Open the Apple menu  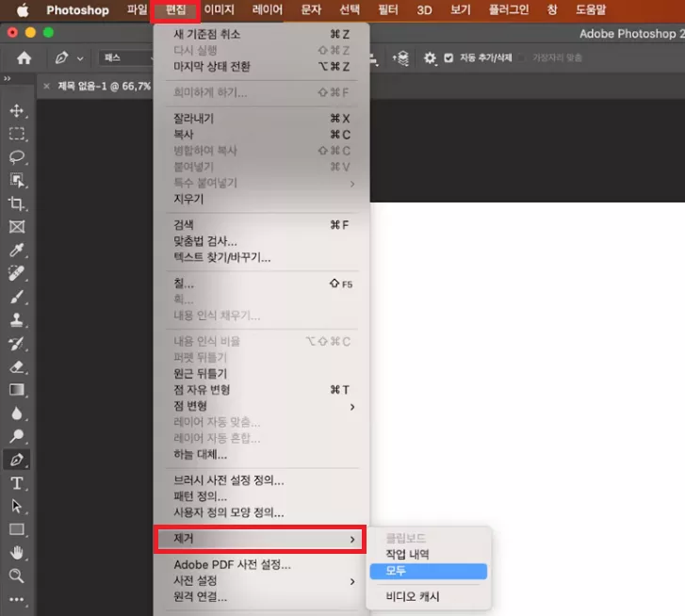23,9
